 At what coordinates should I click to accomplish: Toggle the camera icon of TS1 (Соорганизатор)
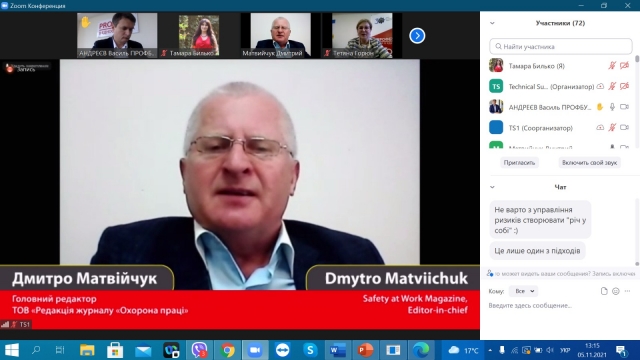624,127
